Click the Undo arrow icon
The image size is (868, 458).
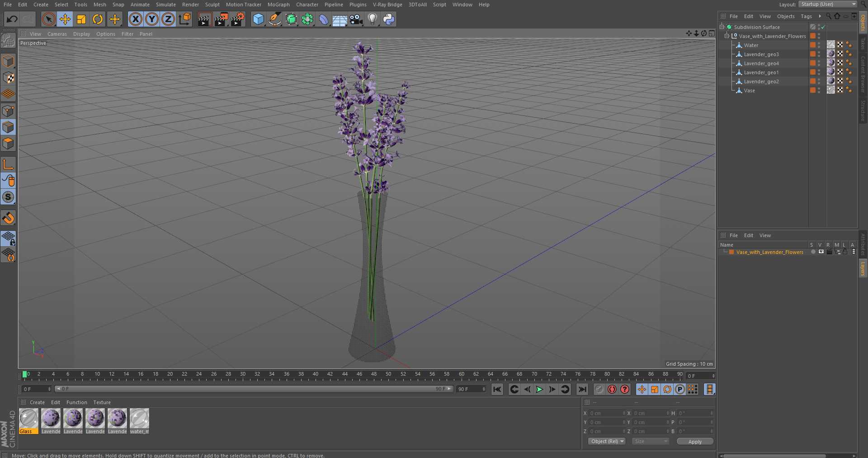click(12, 19)
